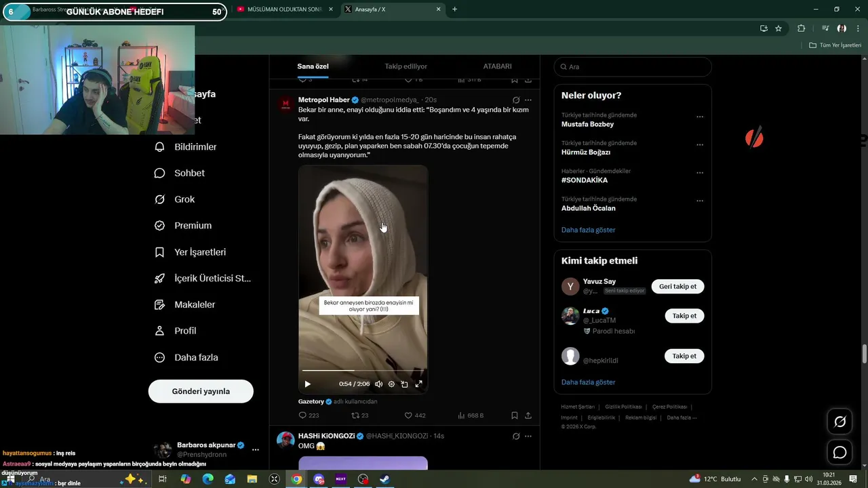Open Chrome extensions puzzle icon
The height and width of the screenshot is (488, 868).
coord(802,28)
